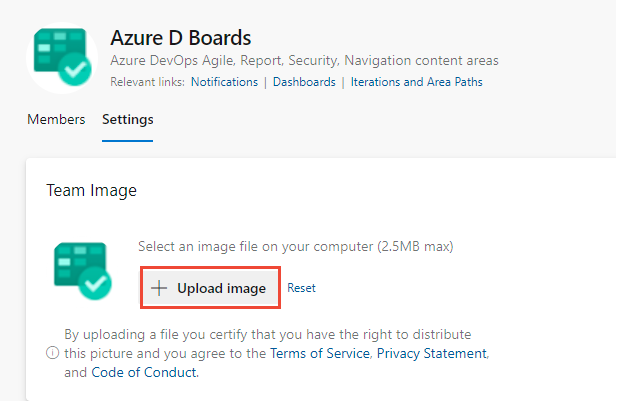
Task: Open the Notifications link
Action: point(224,82)
